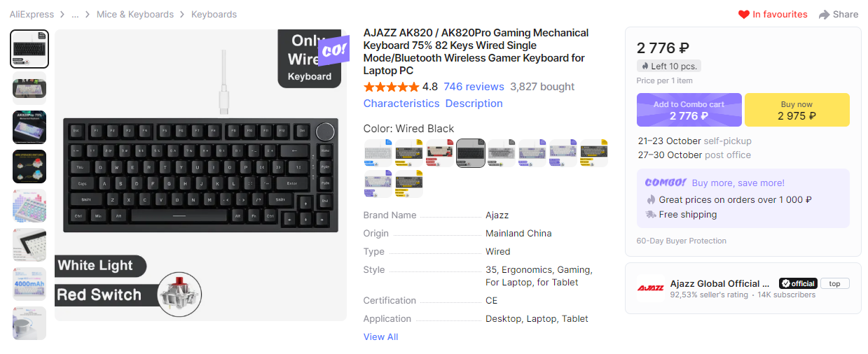The height and width of the screenshot is (354, 868).
Task: Click the Share arrow icon
Action: 825,14
